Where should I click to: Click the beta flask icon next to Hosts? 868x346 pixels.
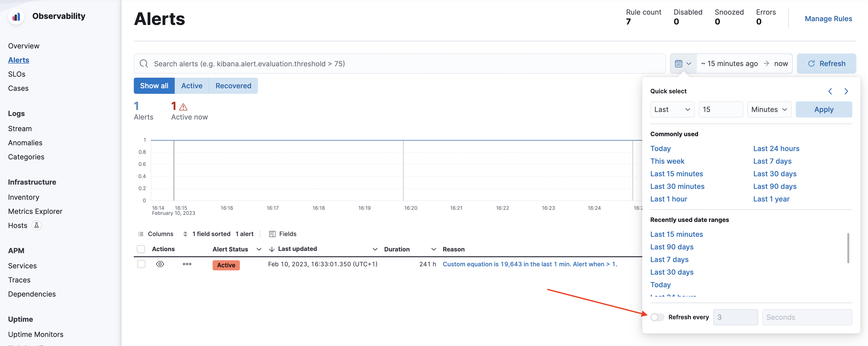coord(36,225)
